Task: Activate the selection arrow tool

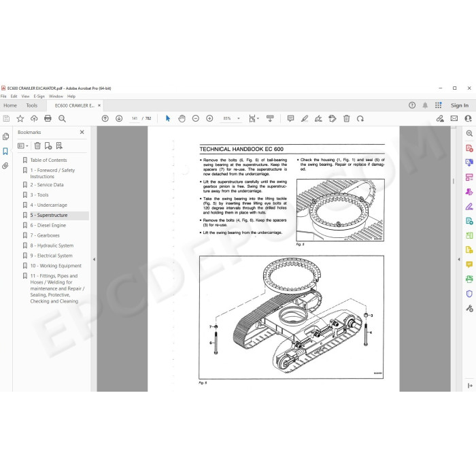Action: click(168, 118)
